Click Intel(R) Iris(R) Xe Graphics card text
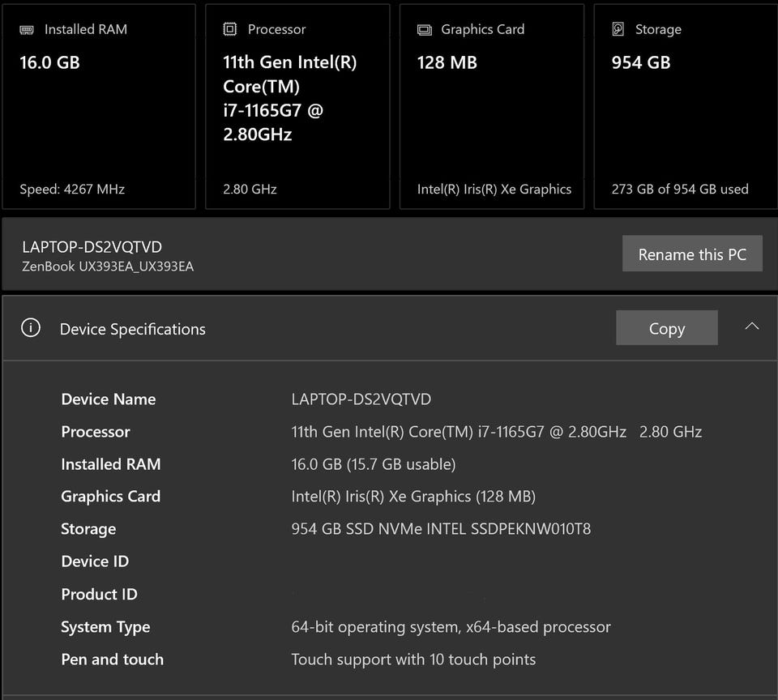Screen dimensions: 778x700 click(x=494, y=189)
